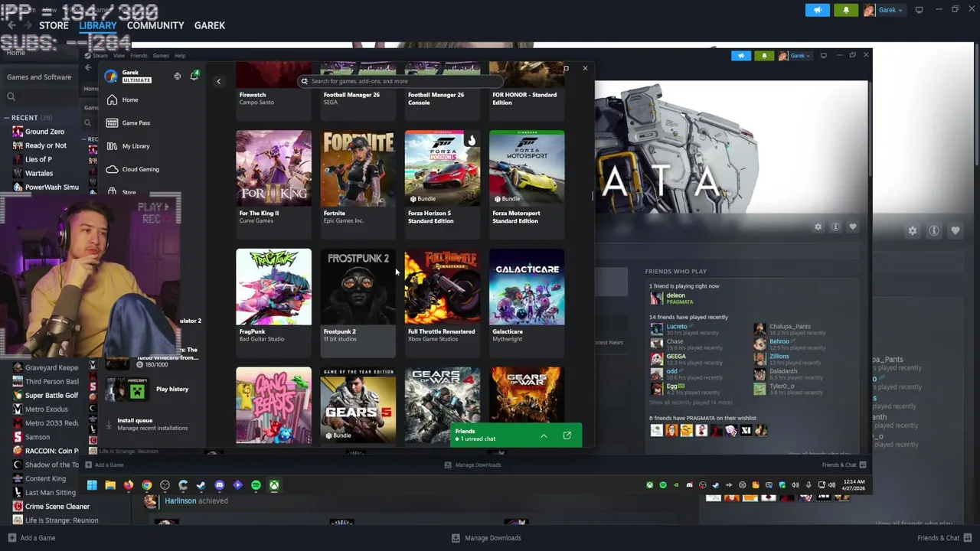Open the GAREK profile tab in Steam
The height and width of the screenshot is (551, 980).
[x=210, y=25]
